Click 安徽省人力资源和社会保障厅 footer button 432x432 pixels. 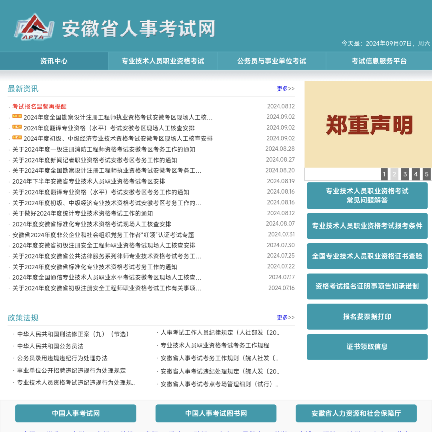pyautogui.click(x=356, y=413)
